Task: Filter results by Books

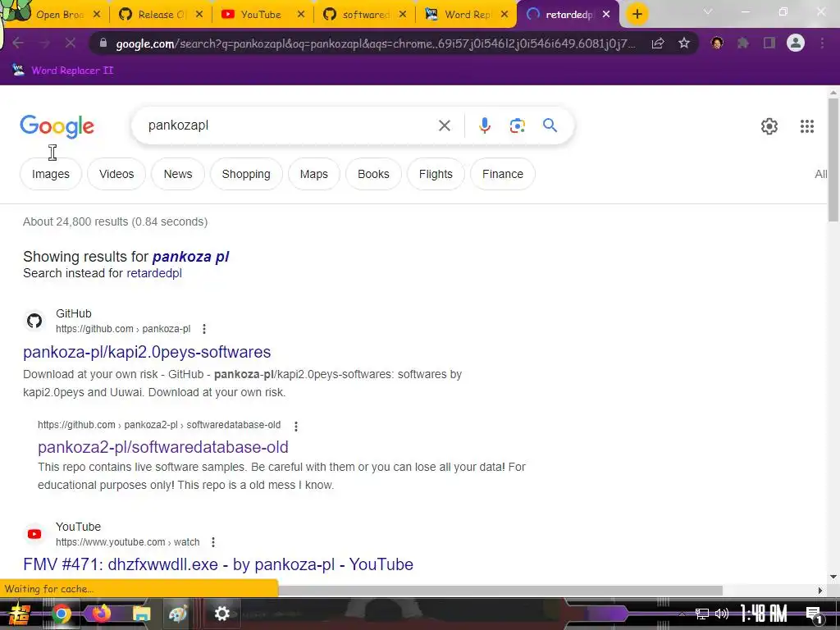Action: click(373, 174)
